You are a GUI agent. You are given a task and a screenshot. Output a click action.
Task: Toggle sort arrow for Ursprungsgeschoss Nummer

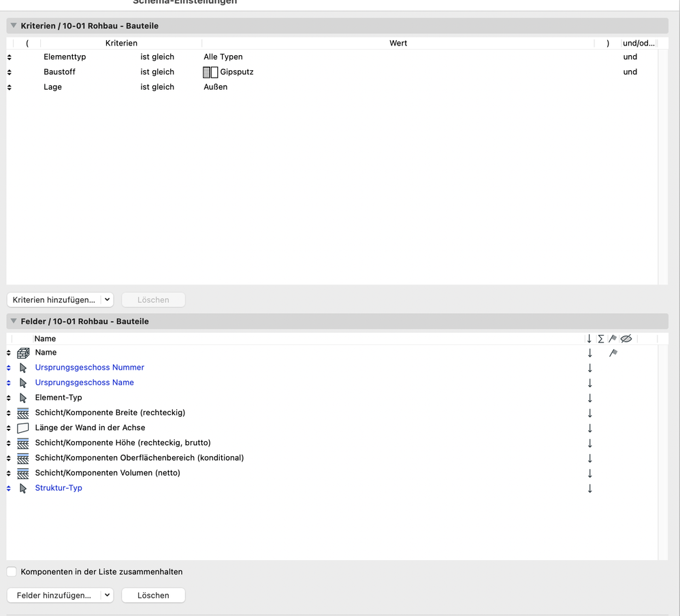[589, 368]
